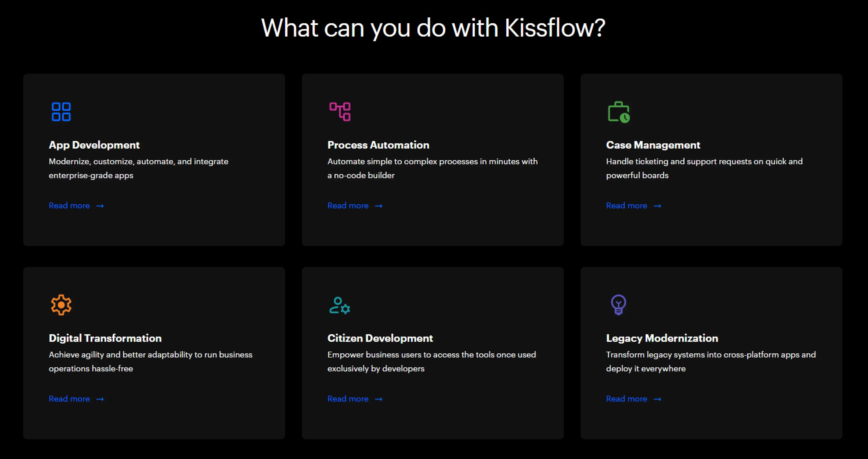The width and height of the screenshot is (868, 459).
Task: Click the pink Process Automation flowchart icon
Action: click(x=339, y=111)
